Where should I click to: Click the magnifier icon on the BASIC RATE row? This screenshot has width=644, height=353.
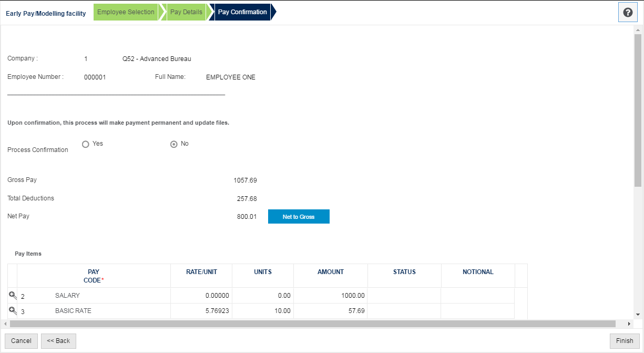[12, 310]
